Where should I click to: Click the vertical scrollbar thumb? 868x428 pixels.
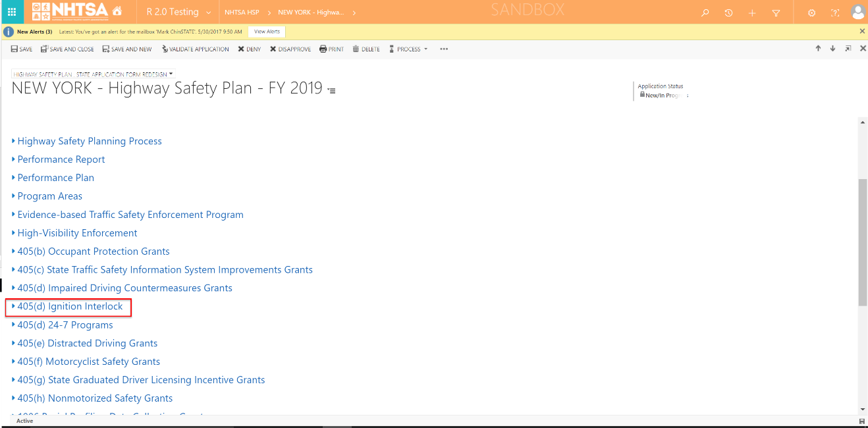pyautogui.click(x=862, y=242)
